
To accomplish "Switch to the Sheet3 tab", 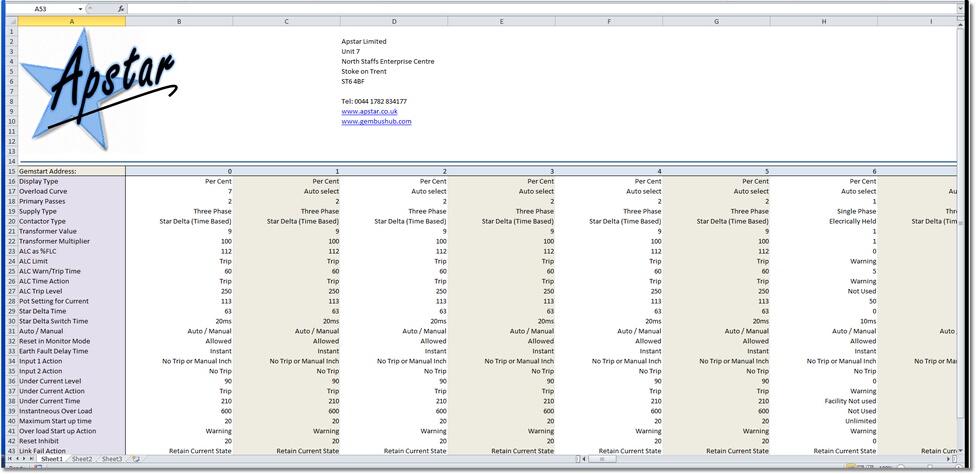I will pyautogui.click(x=113, y=459).
